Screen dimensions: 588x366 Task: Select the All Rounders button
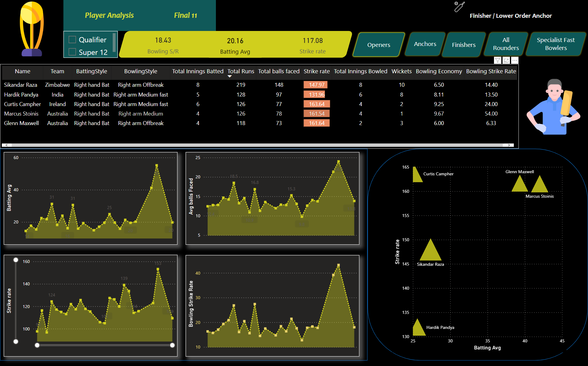click(x=506, y=44)
